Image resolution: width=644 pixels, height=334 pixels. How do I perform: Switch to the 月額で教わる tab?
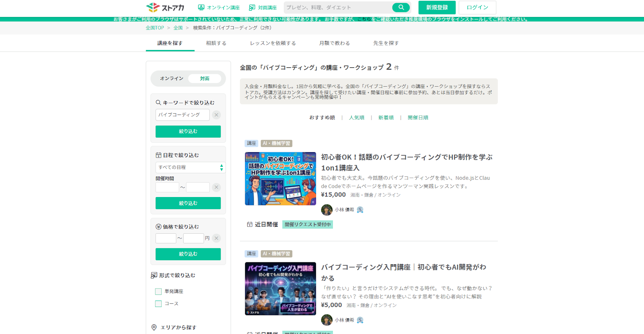click(x=334, y=43)
